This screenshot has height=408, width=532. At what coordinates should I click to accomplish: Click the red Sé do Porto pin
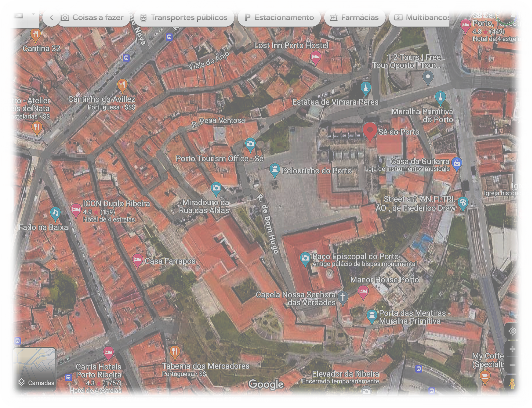coord(370,131)
